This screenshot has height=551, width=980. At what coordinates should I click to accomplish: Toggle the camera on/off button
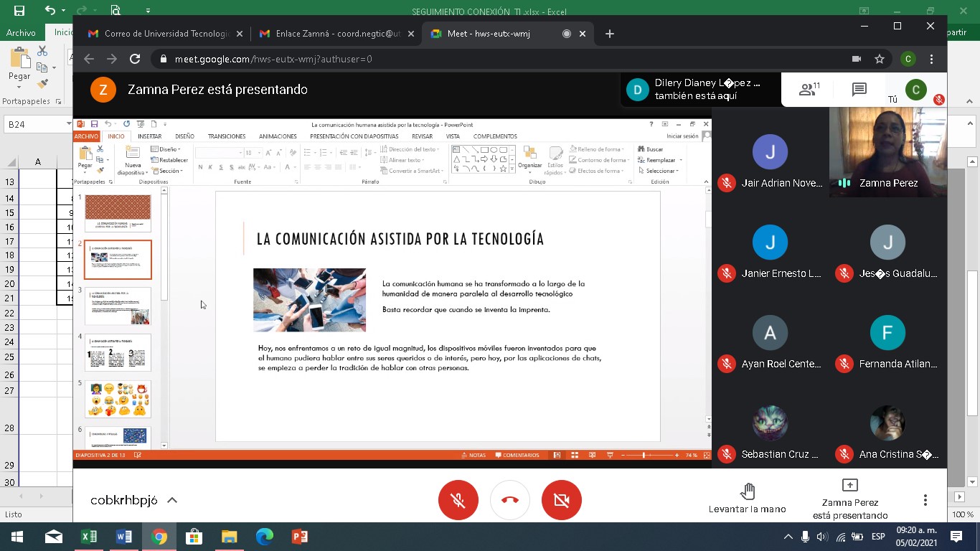(562, 500)
